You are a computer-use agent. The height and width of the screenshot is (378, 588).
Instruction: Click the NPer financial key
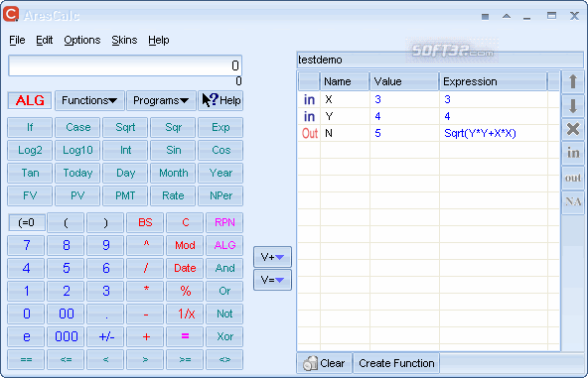coord(220,195)
